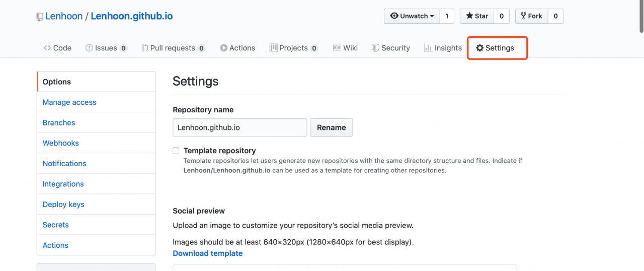This screenshot has width=644, height=271.
Task: Go to Branches settings
Action: pyautogui.click(x=59, y=123)
